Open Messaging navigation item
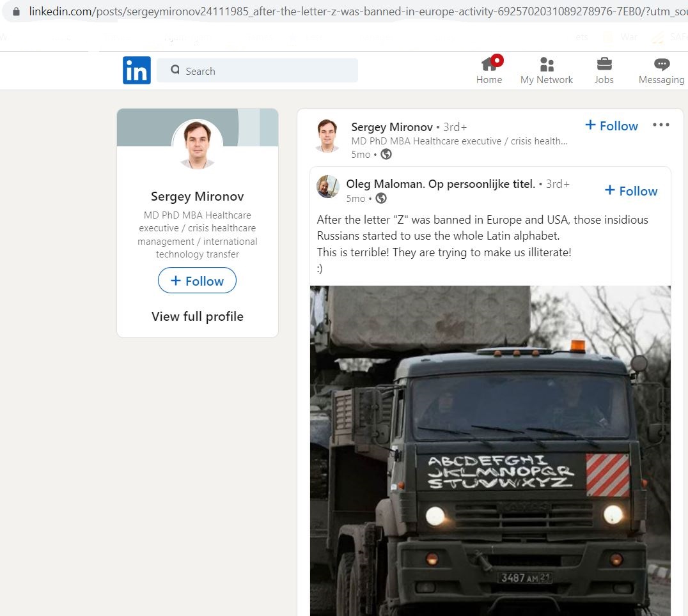The width and height of the screenshot is (688, 616). [x=661, y=70]
